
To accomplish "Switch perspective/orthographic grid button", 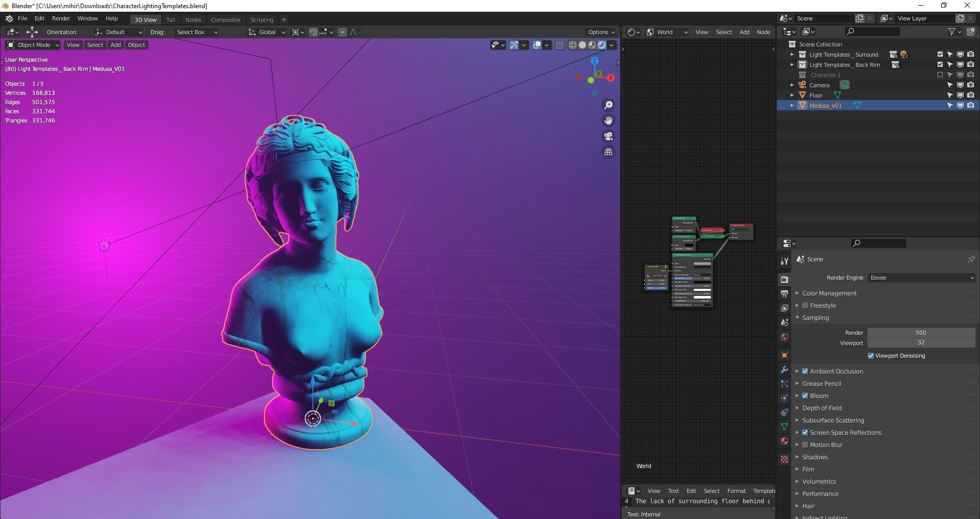I will click(608, 152).
